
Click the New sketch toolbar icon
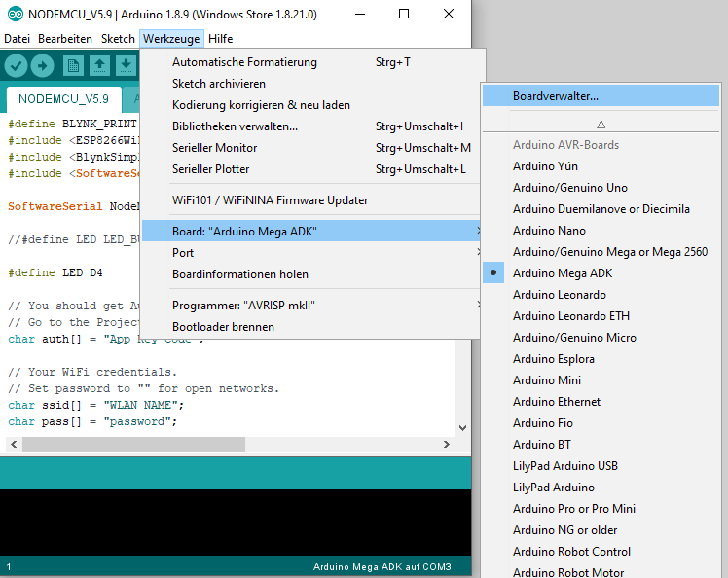pos(73,66)
